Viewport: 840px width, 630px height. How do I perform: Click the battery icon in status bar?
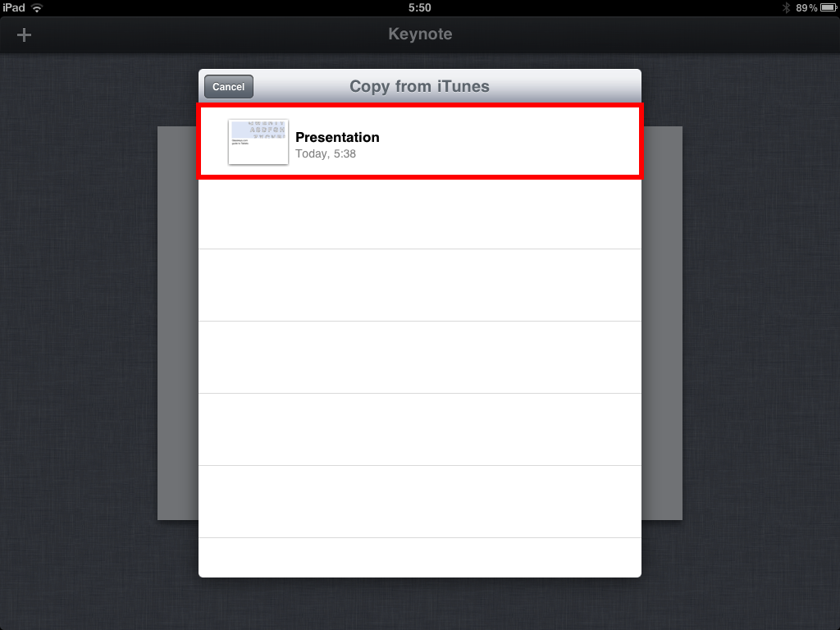tap(829, 8)
